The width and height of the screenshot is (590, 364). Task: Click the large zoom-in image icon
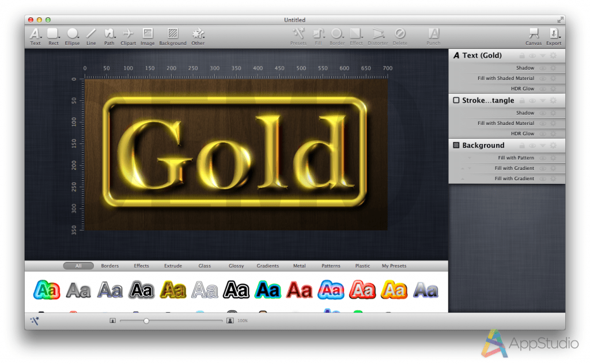(230, 320)
